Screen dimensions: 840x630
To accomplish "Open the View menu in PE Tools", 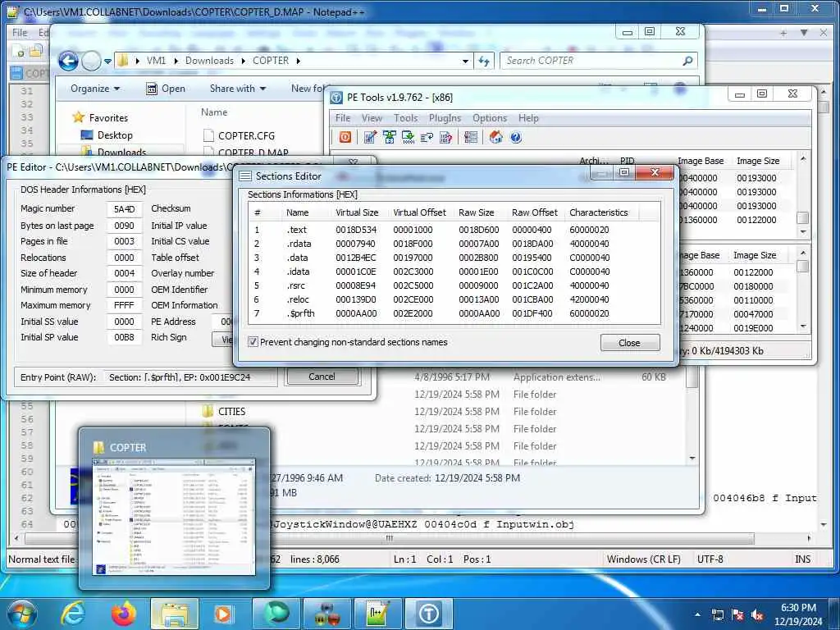I will point(372,118).
